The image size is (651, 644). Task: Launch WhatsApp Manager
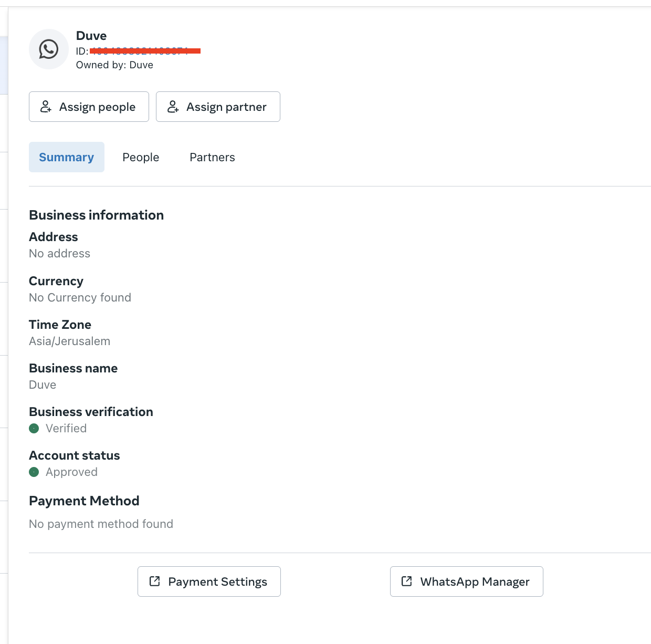click(x=467, y=581)
